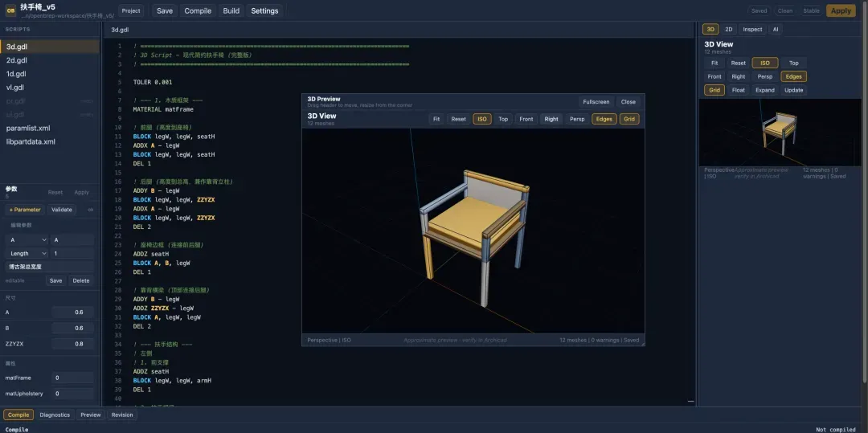Click the OB app logo icon
Viewport: 868px width, 433px height.
pos(10,10)
